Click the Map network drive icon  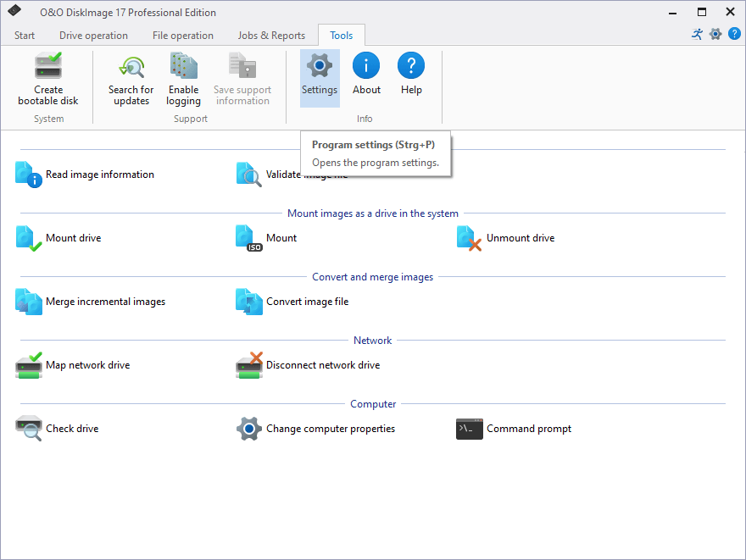pos(29,365)
